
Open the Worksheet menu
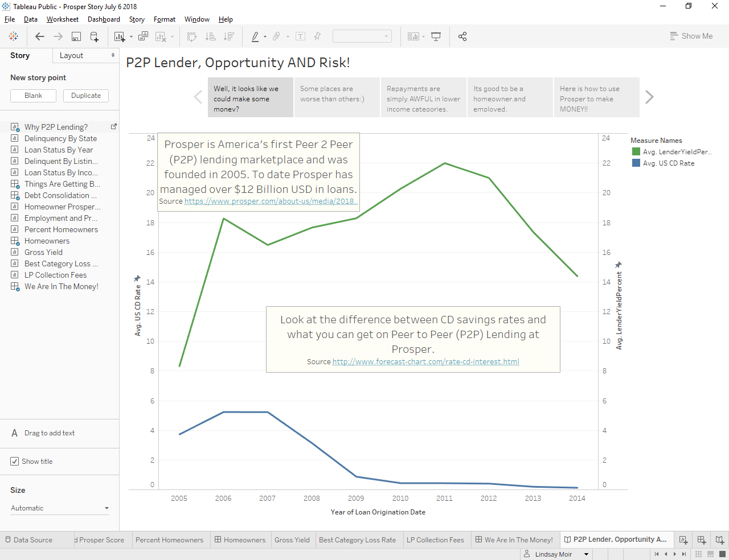[63, 19]
